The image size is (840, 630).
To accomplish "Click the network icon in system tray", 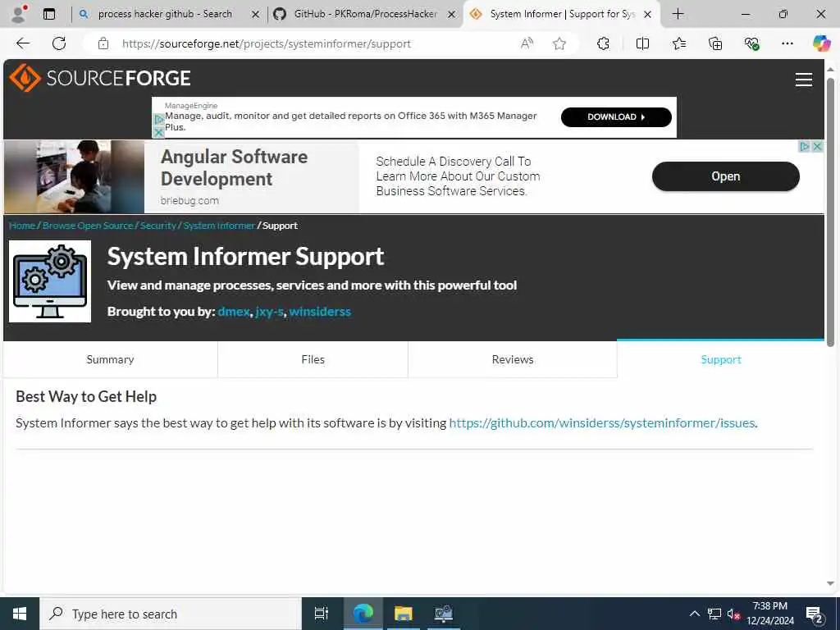I will tap(714, 614).
